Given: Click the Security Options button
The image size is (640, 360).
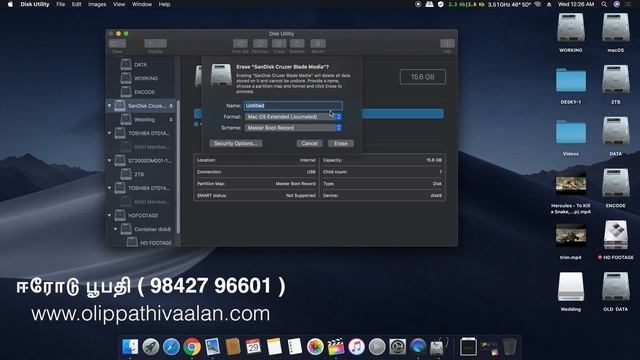Looking at the screenshot, I should click(x=236, y=143).
